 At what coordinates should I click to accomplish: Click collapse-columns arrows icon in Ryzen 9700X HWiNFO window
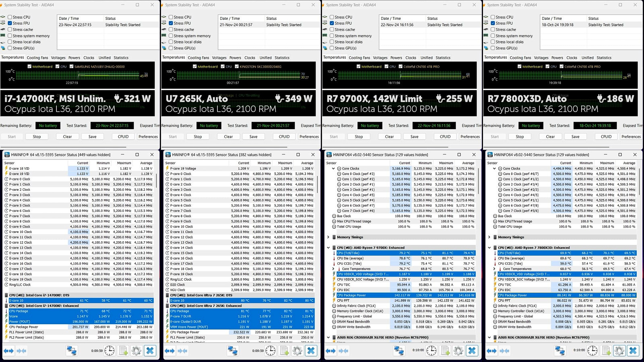(x=343, y=351)
